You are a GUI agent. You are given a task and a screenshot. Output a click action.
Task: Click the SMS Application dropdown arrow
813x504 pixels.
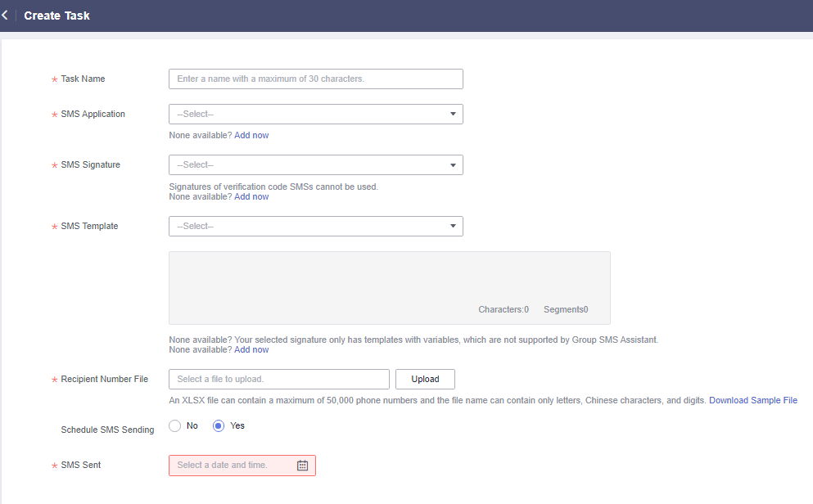453,114
